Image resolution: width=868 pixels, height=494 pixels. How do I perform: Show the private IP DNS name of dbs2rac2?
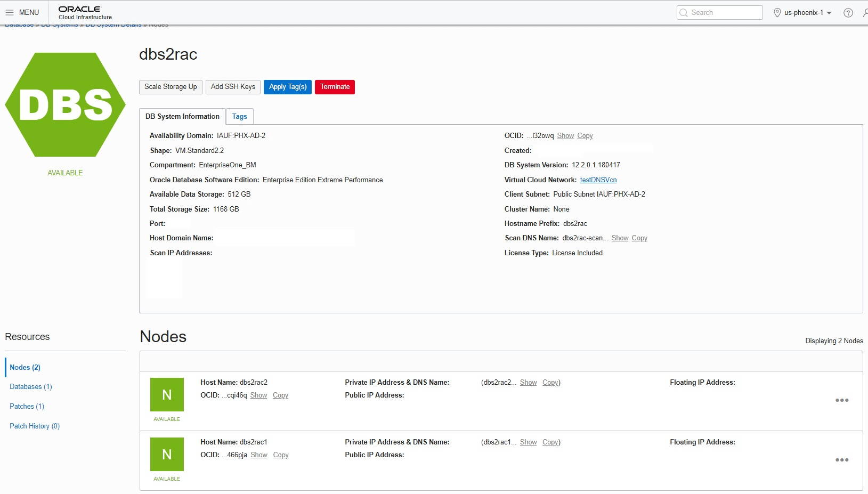pos(528,383)
